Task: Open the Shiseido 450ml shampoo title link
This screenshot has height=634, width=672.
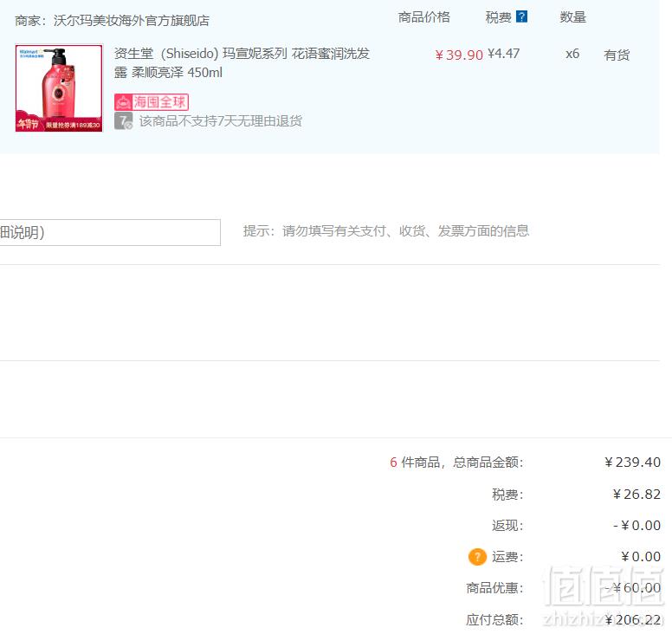Action: click(x=242, y=63)
